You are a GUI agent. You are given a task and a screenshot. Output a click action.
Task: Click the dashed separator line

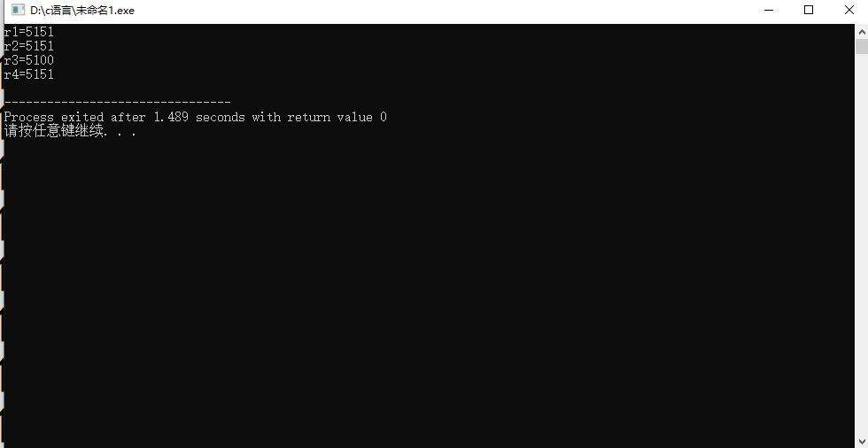[x=117, y=103]
